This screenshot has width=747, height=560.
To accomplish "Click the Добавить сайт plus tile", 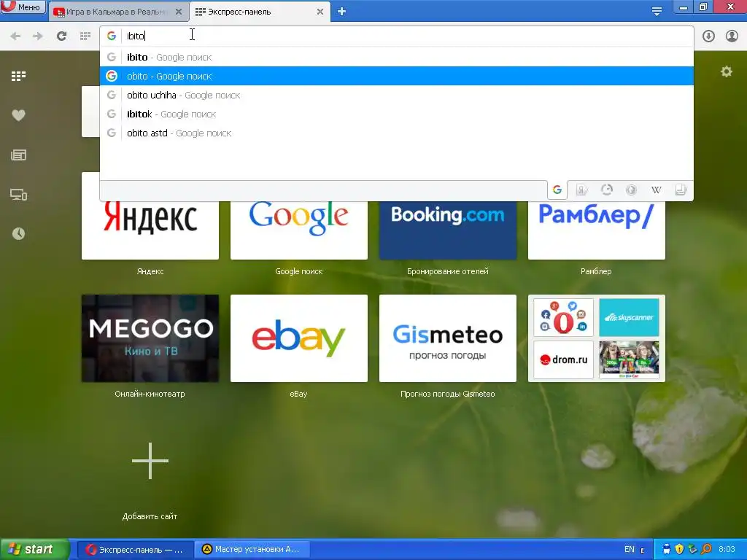I will point(150,461).
